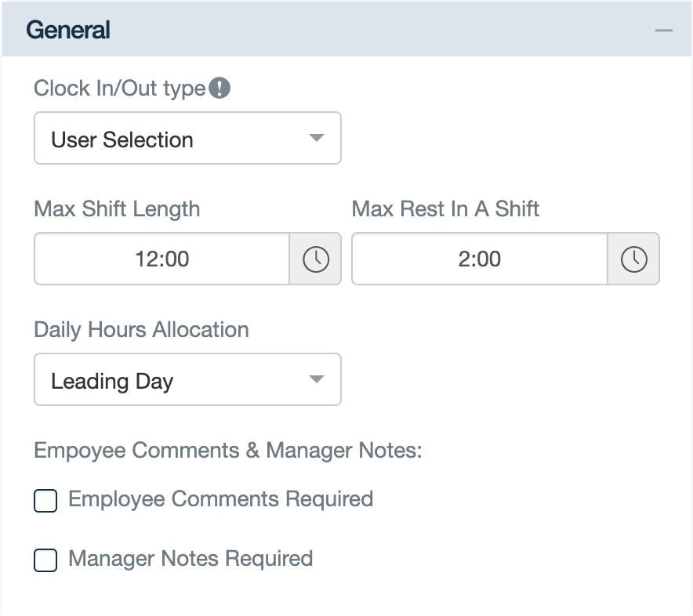Click the General section header

tap(67, 28)
